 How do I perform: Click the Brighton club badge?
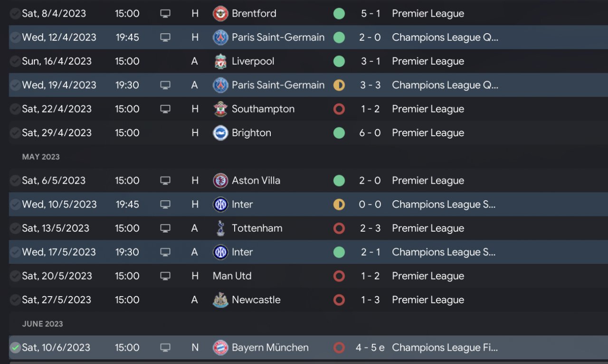click(x=220, y=133)
